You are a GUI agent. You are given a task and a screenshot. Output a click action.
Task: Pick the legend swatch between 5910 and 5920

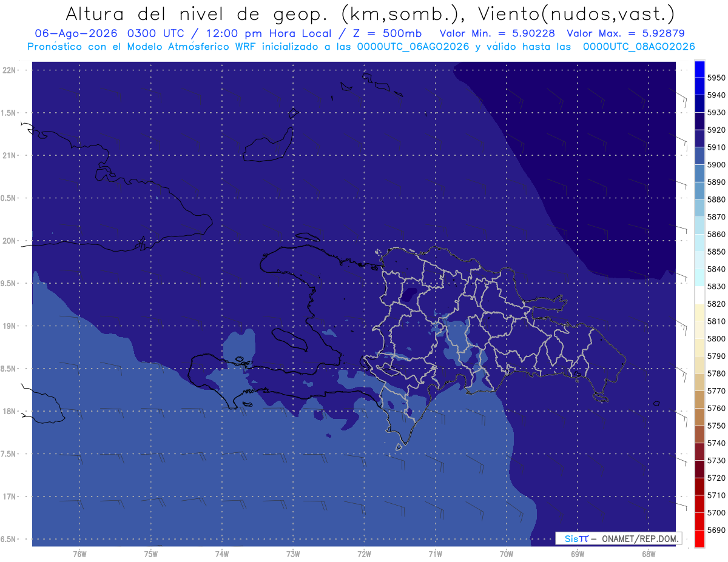tap(699, 139)
